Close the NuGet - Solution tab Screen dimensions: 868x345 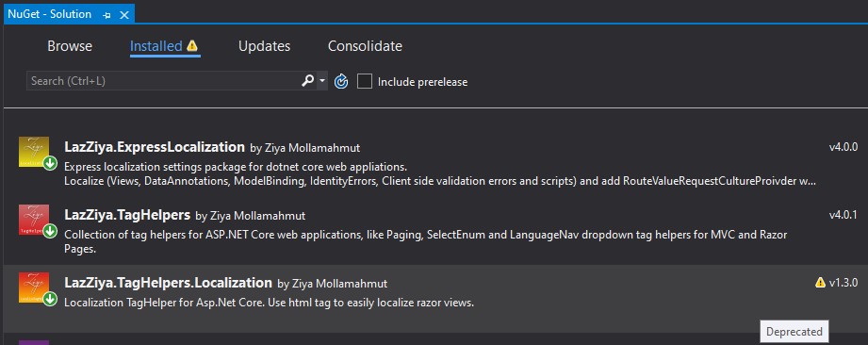[124, 15]
